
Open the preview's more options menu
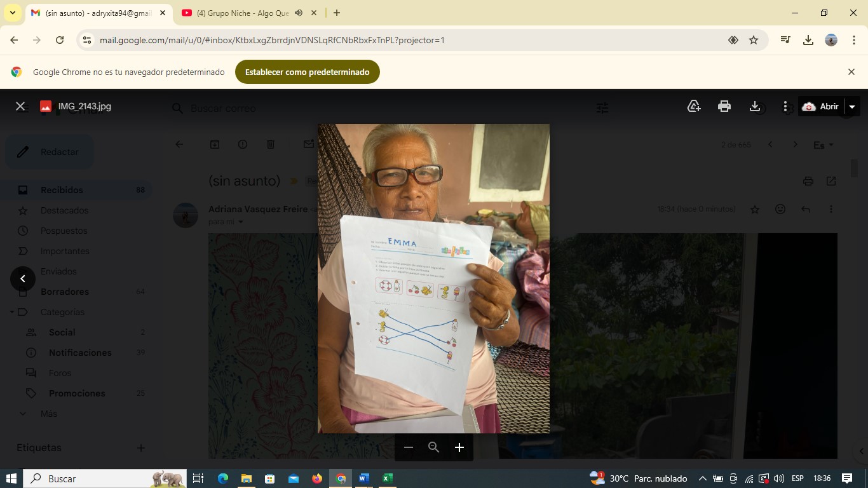point(785,106)
